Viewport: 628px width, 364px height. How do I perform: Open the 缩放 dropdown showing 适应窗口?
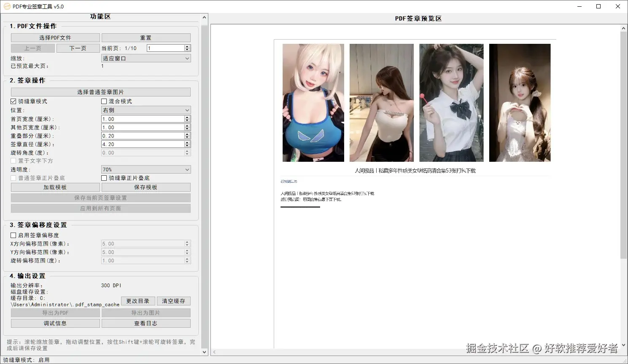[146, 59]
